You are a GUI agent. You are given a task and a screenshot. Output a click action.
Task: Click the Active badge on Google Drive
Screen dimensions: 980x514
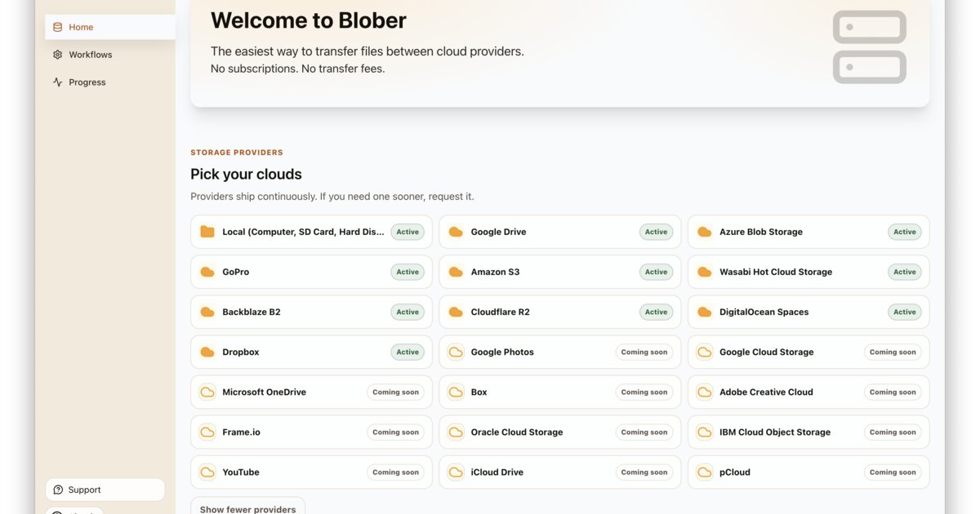pyautogui.click(x=656, y=232)
